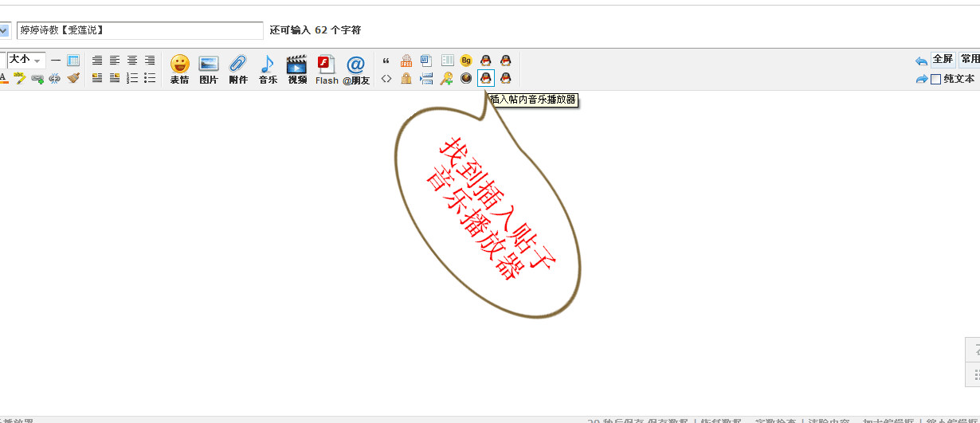Image resolution: width=980 pixels, height=423 pixels.
Task: Click the last top-row alignment icon
Action: point(150,61)
